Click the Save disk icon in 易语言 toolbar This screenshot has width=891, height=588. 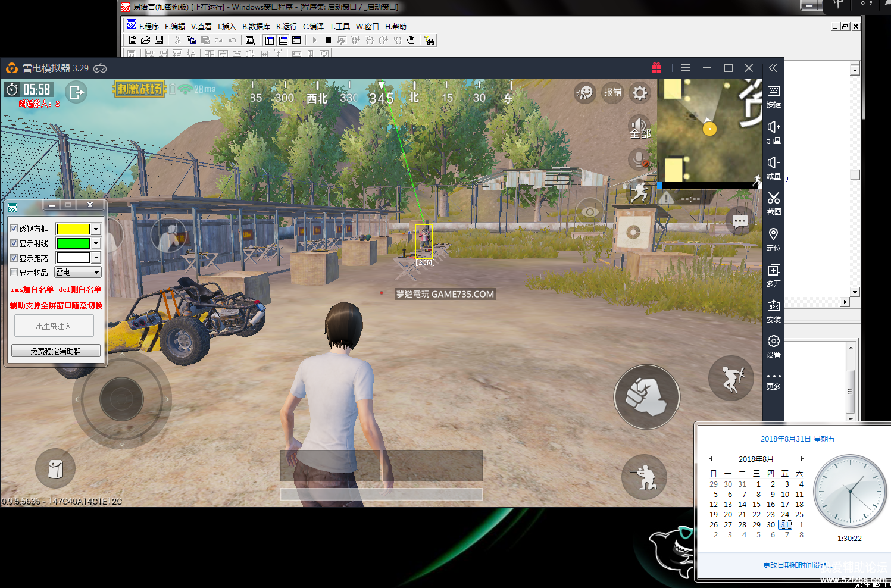tap(159, 40)
